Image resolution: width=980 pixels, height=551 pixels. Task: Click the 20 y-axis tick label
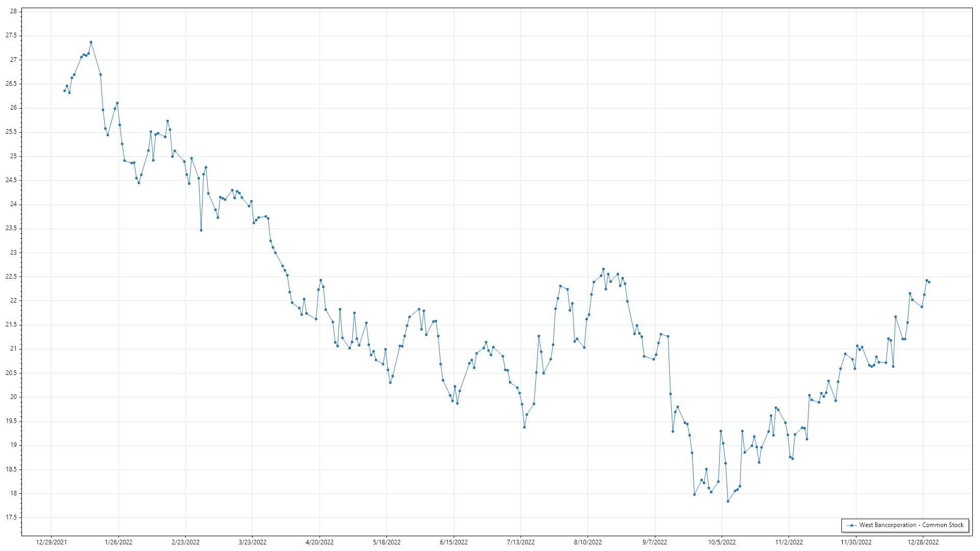pos(13,397)
